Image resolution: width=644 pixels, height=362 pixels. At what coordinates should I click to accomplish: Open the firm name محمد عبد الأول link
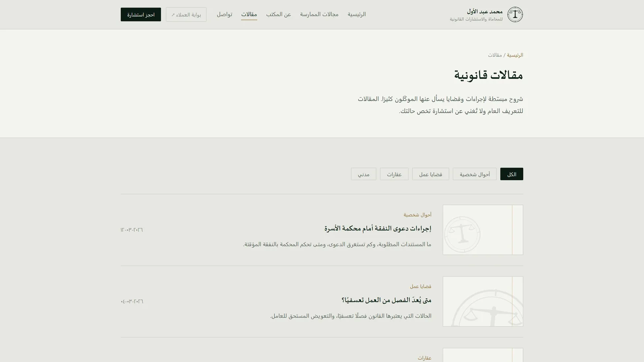coord(485,11)
